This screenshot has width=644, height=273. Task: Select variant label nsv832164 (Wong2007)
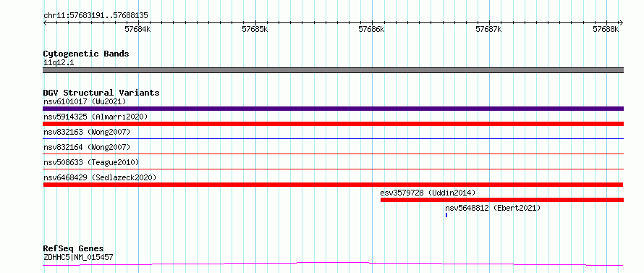pyautogui.click(x=87, y=147)
